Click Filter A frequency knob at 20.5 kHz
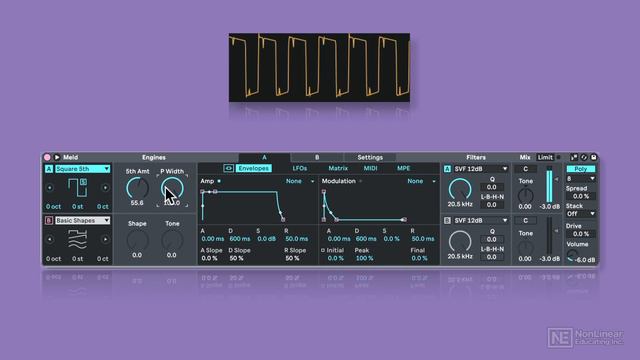 (460, 189)
